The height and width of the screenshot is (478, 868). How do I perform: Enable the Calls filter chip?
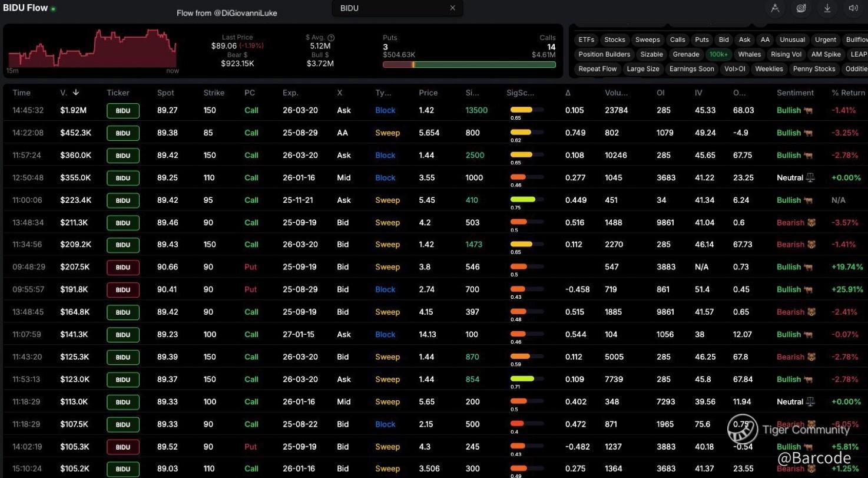click(x=678, y=39)
